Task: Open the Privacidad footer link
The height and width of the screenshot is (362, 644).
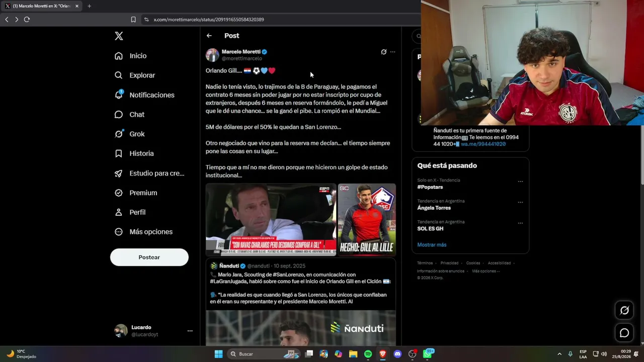Action: click(x=449, y=263)
